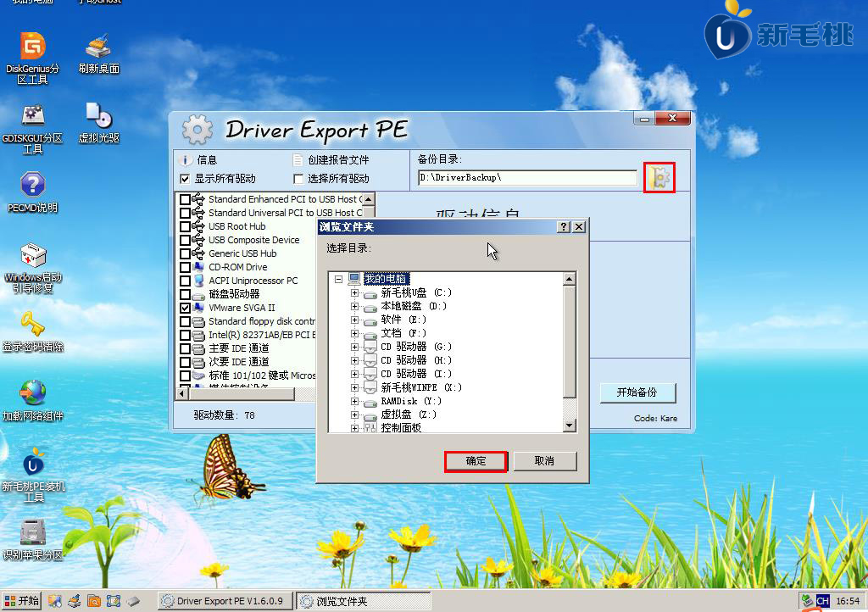Check the Generic USB Hub driver
Viewport: 868px width, 612px height.
coord(185,253)
